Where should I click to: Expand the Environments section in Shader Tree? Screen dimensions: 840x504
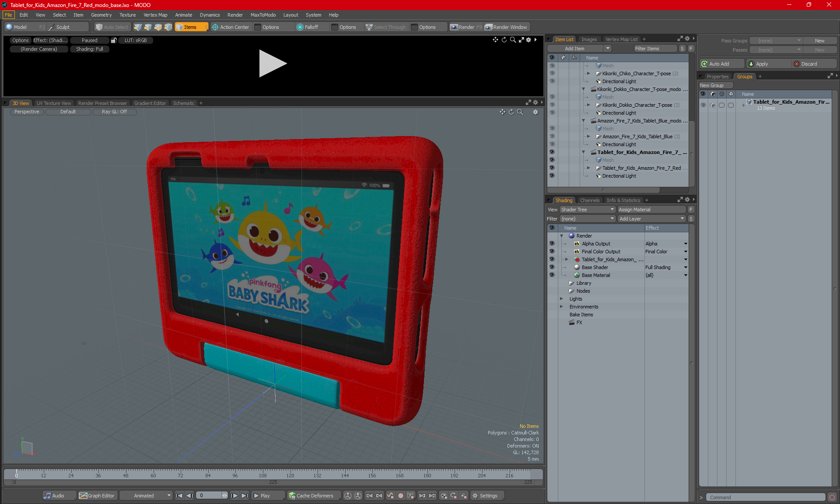[x=561, y=307]
